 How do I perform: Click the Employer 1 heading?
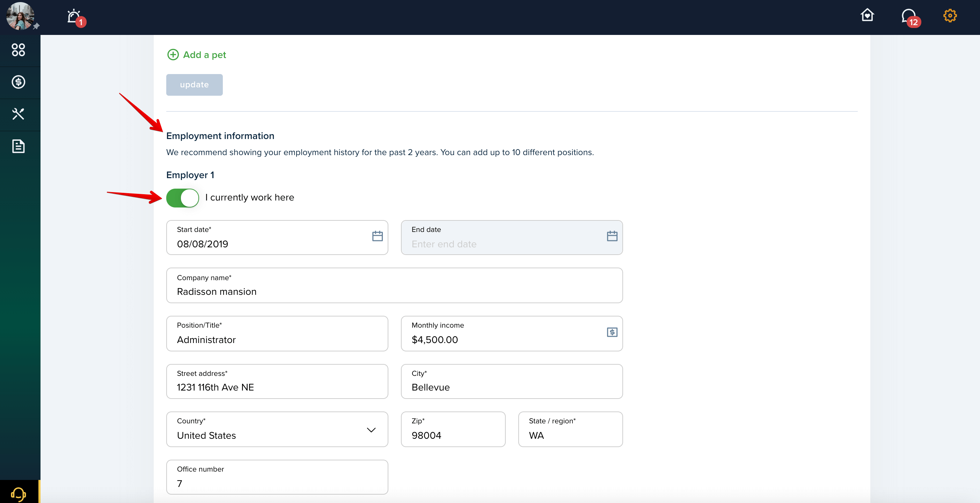tap(190, 175)
